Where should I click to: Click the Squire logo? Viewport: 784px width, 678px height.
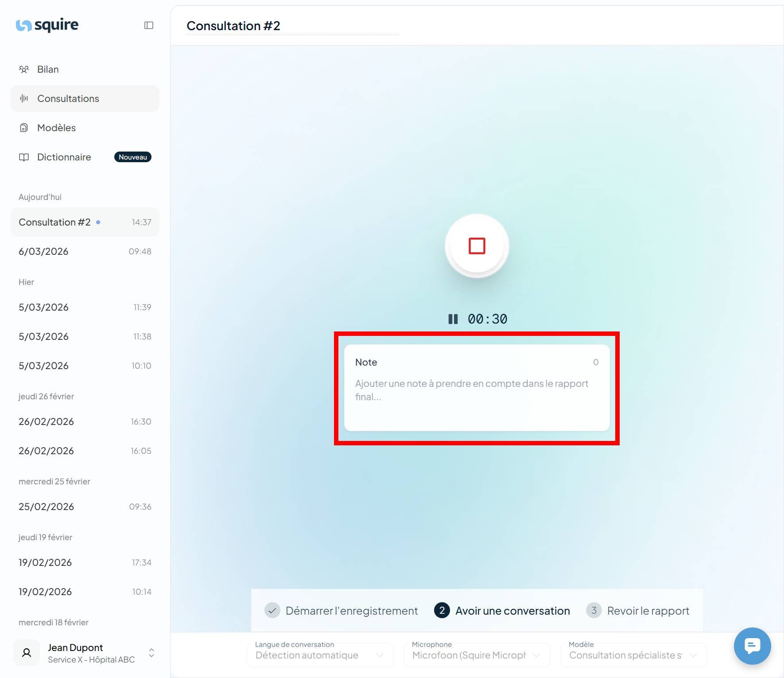click(47, 25)
